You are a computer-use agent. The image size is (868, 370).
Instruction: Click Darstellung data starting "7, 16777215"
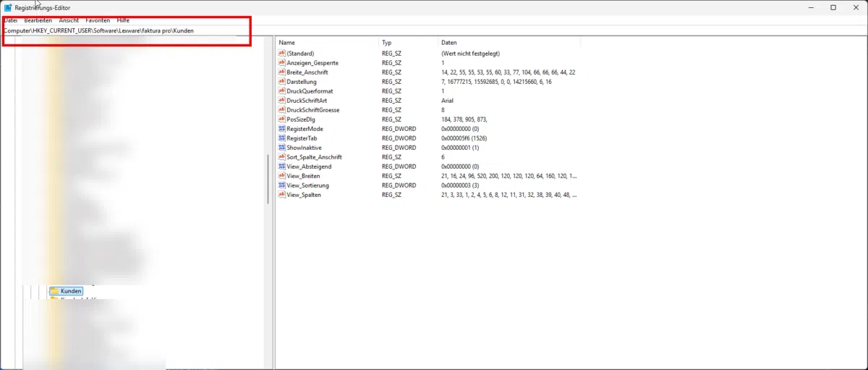(496, 82)
